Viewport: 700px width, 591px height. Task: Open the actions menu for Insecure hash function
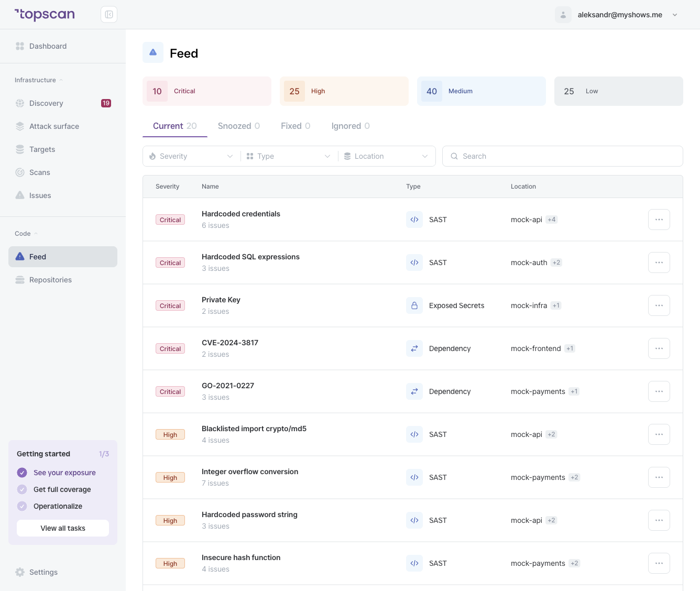tap(659, 563)
